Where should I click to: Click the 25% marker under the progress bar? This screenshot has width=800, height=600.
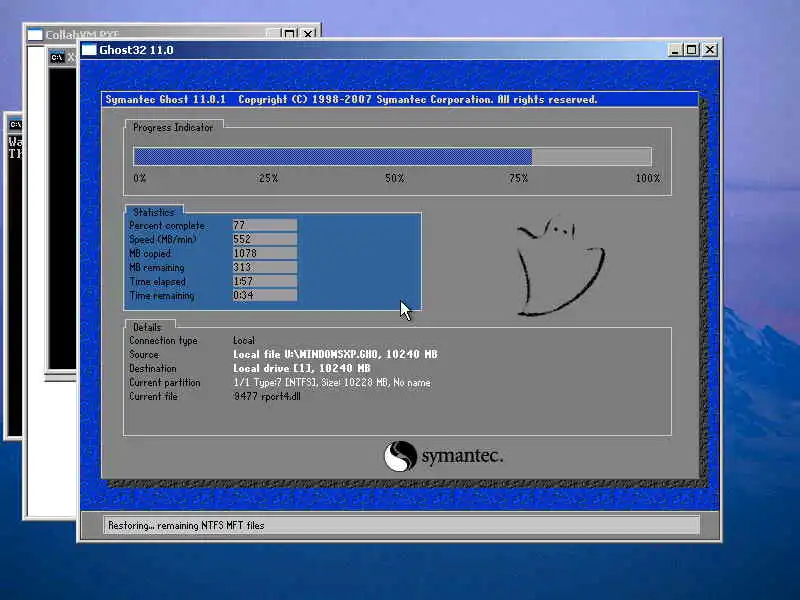(x=268, y=178)
